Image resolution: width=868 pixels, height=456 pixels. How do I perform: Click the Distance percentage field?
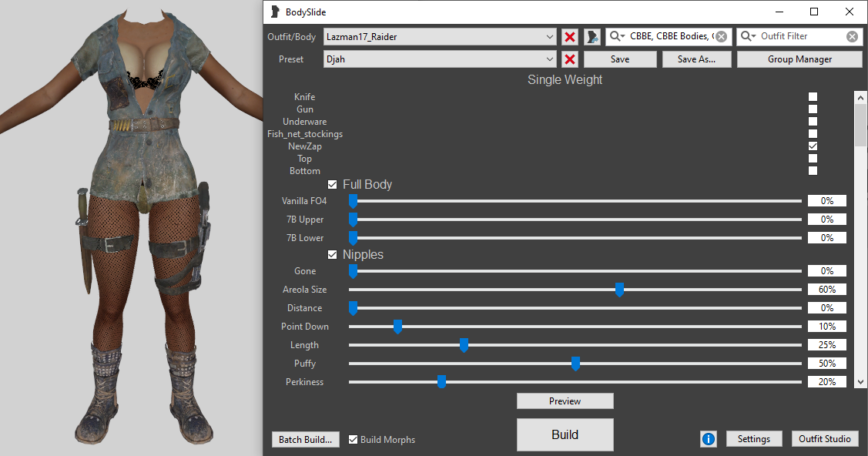click(827, 308)
